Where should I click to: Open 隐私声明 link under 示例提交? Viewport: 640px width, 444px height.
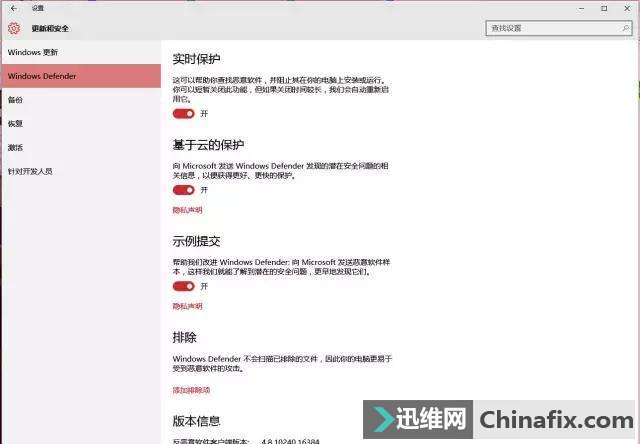pos(187,306)
